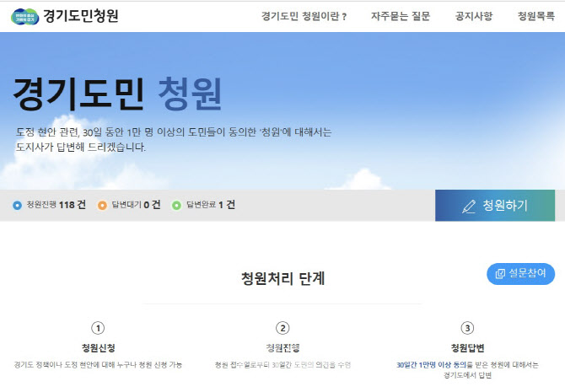
Task: Open the 경기도민 청원이란 ? menu
Action: pos(304,16)
